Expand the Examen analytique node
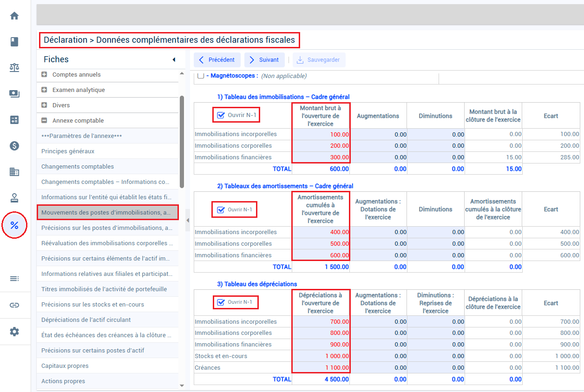The height and width of the screenshot is (392, 584). (x=44, y=90)
